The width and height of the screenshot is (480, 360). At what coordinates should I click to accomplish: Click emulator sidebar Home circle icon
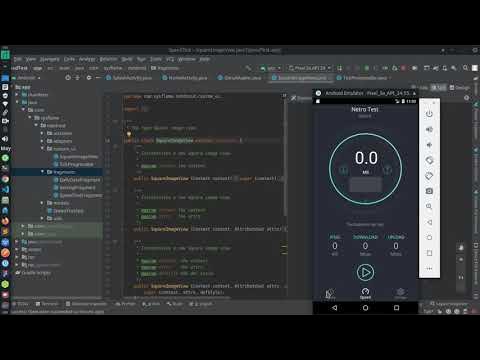[429, 237]
